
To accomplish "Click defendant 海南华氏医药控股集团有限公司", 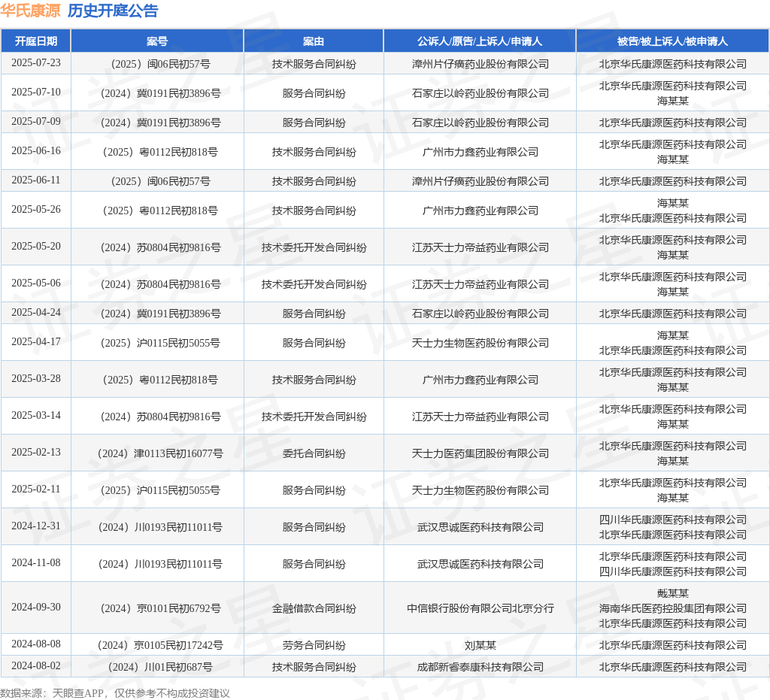I will coord(673,609).
